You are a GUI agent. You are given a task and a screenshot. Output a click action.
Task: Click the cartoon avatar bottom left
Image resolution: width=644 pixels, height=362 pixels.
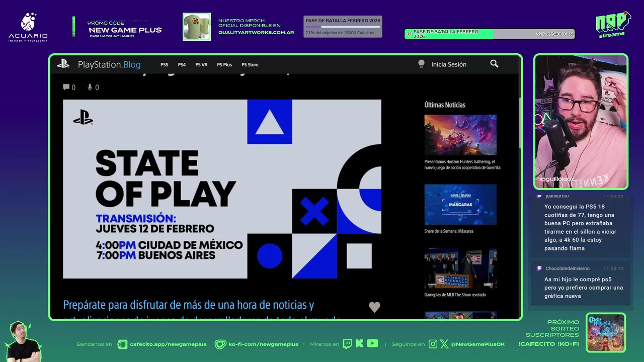(23, 341)
